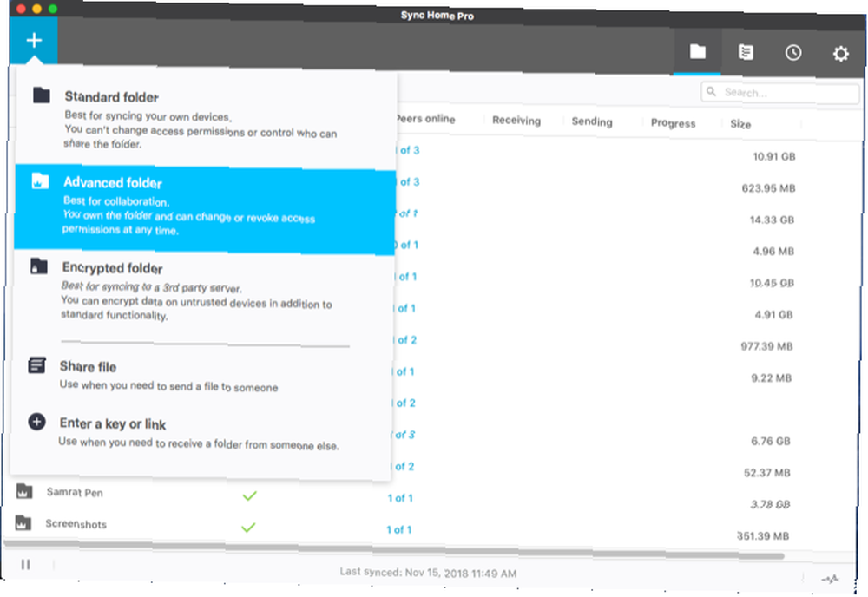This screenshot has height=597, width=868.
Task: Pause syncing with the pause icon
Action: click(25, 564)
